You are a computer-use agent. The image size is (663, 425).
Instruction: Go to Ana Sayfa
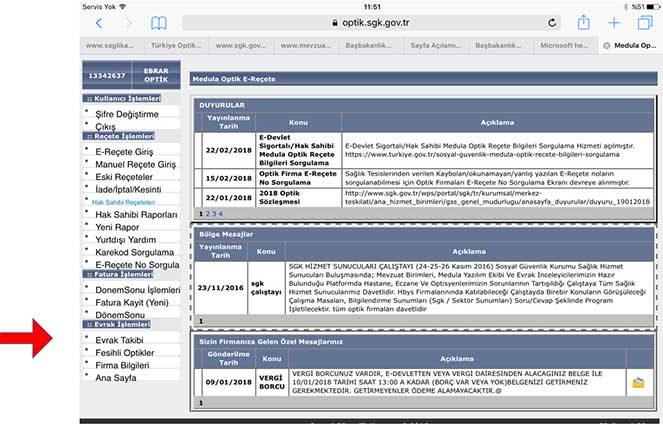(116, 378)
